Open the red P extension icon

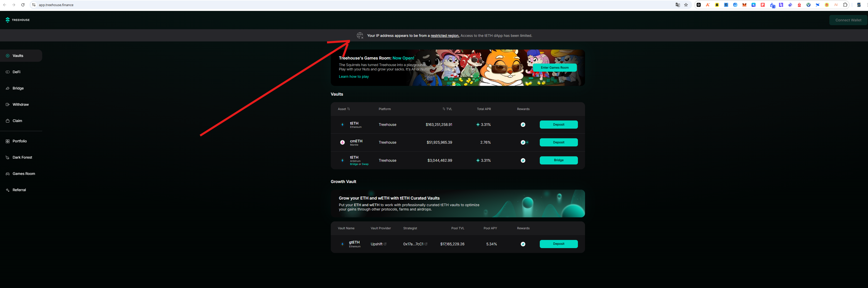pos(763,5)
